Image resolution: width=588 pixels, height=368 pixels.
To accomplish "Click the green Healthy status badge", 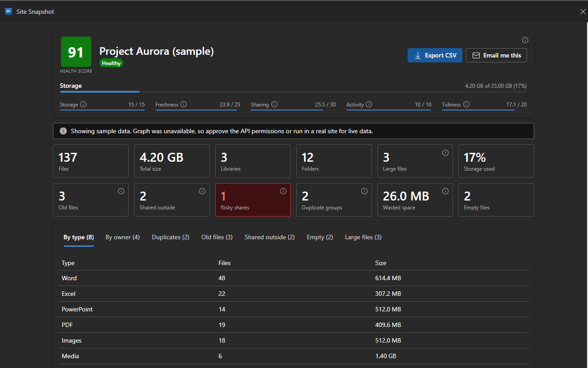I will pos(111,63).
